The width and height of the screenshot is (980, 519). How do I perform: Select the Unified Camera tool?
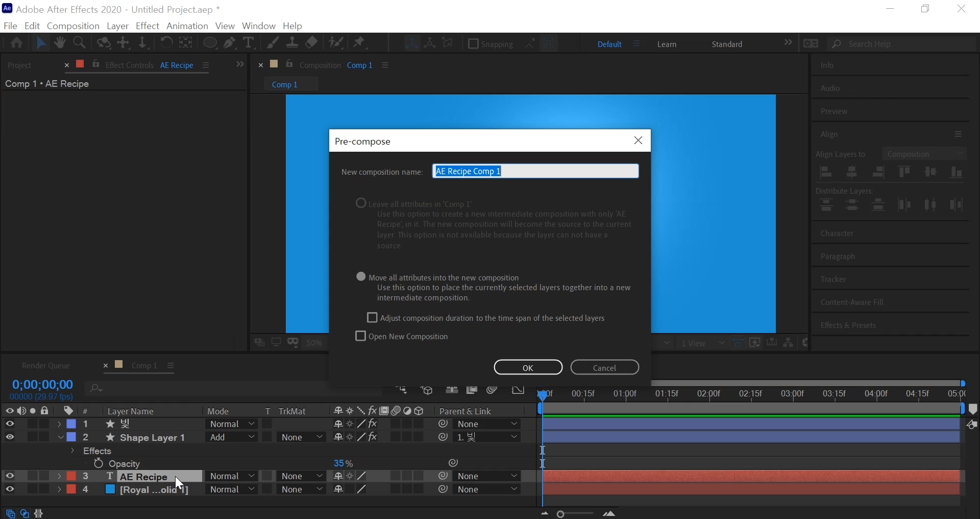104,43
